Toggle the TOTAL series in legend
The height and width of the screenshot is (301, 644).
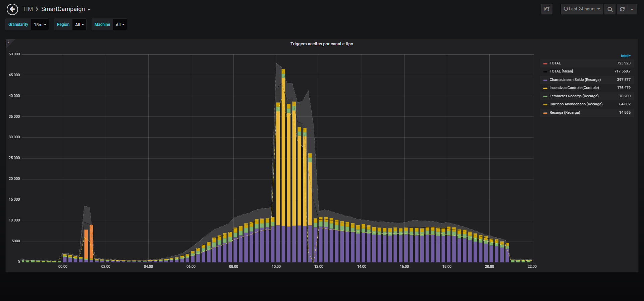pos(555,63)
